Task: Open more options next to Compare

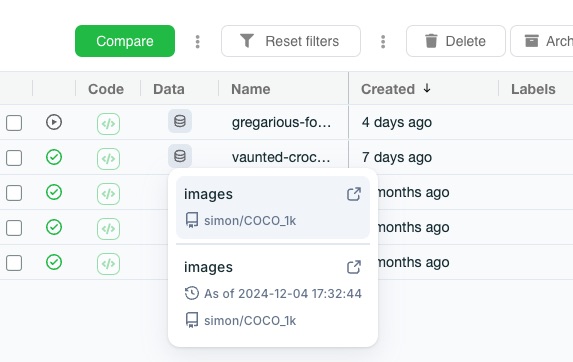Action: (x=198, y=42)
